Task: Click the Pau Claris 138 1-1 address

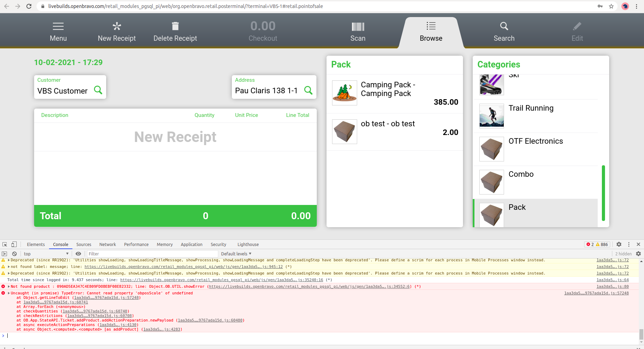Action: click(x=266, y=90)
